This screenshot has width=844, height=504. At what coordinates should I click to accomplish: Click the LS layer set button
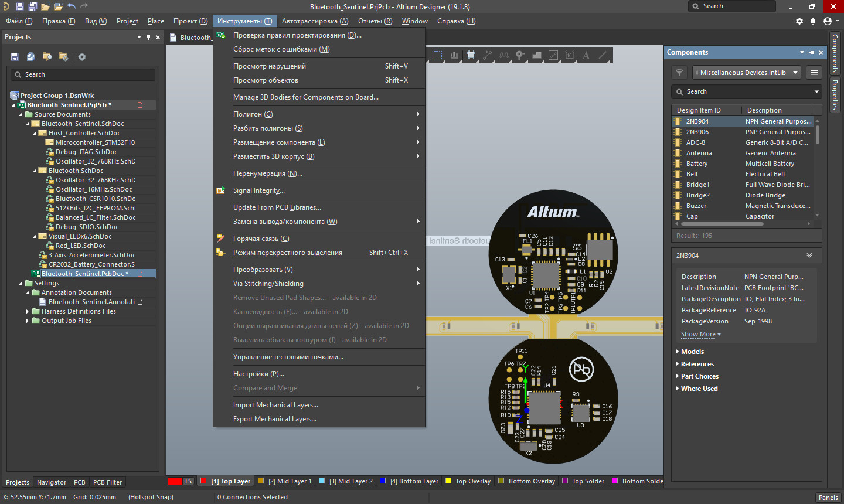(x=188, y=481)
